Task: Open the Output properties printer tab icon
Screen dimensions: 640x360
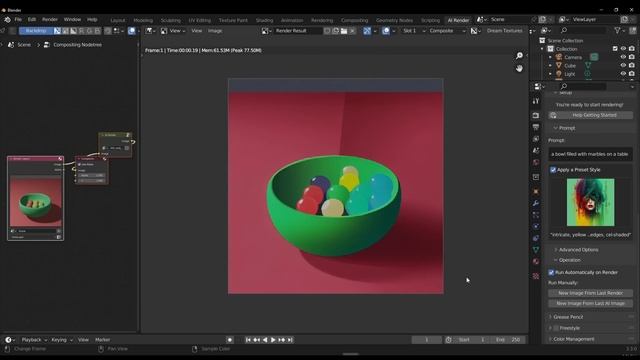Action: pos(536,127)
